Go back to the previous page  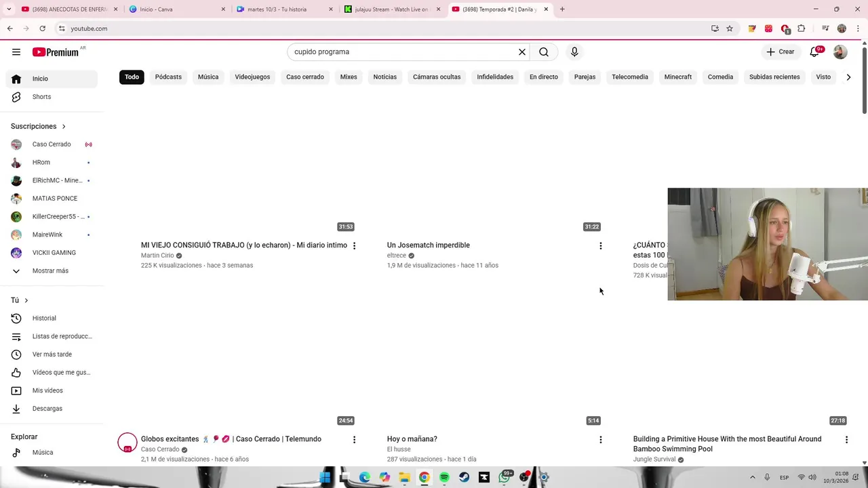[x=10, y=28]
